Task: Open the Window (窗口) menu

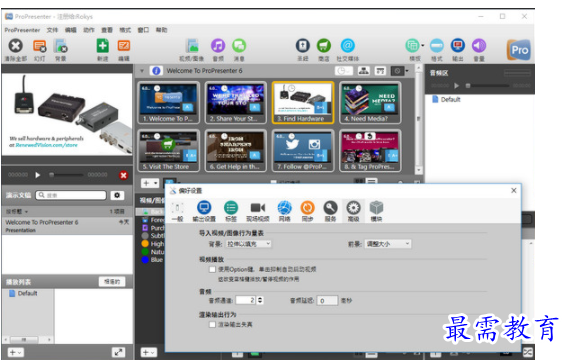Action: tap(143, 30)
